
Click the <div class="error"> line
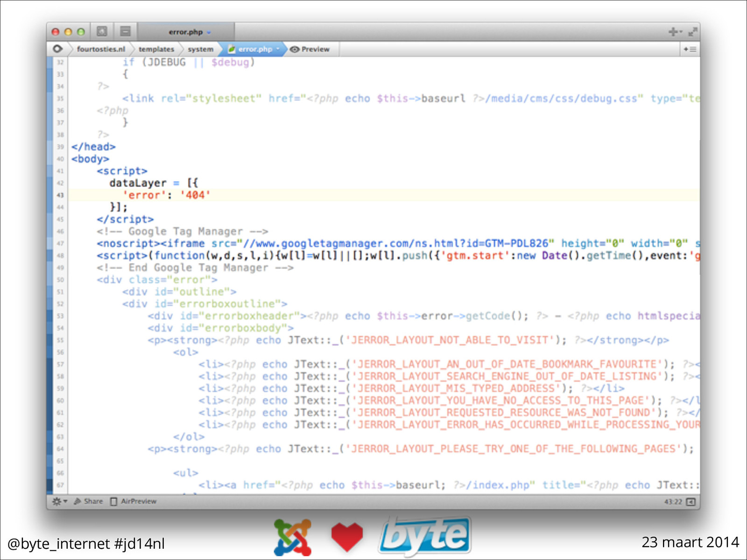(157, 280)
